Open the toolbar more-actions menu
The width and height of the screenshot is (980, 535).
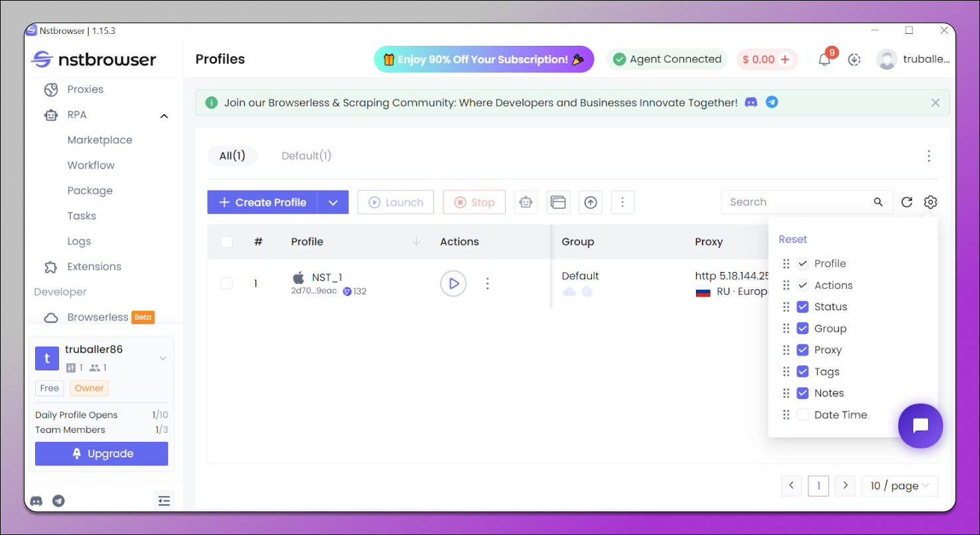coord(622,202)
